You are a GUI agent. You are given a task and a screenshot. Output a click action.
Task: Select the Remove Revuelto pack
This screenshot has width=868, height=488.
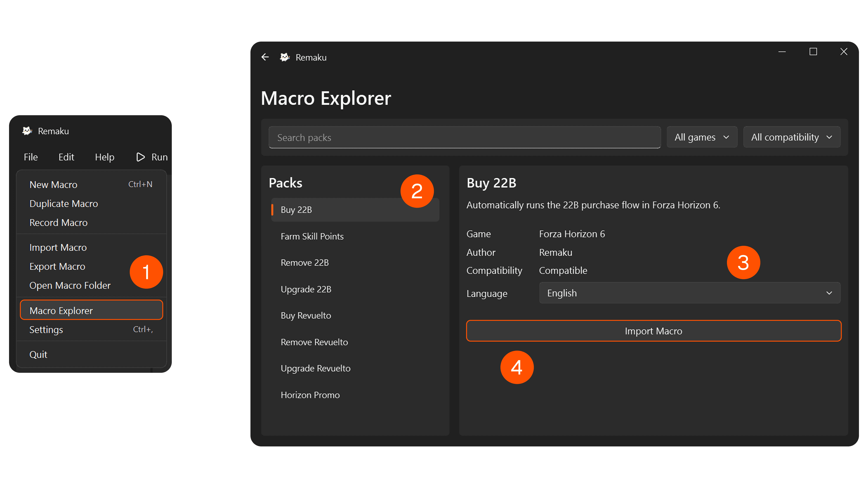[355, 342]
